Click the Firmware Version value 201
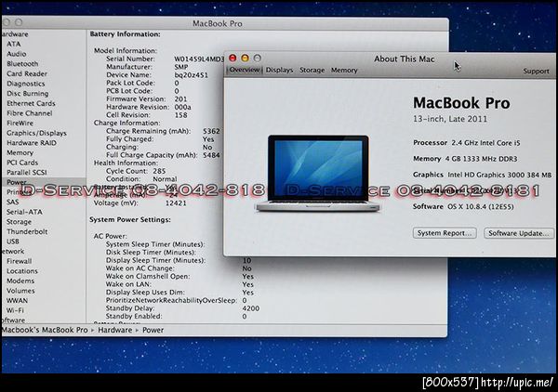This screenshot has width=558, height=392. click(180, 99)
